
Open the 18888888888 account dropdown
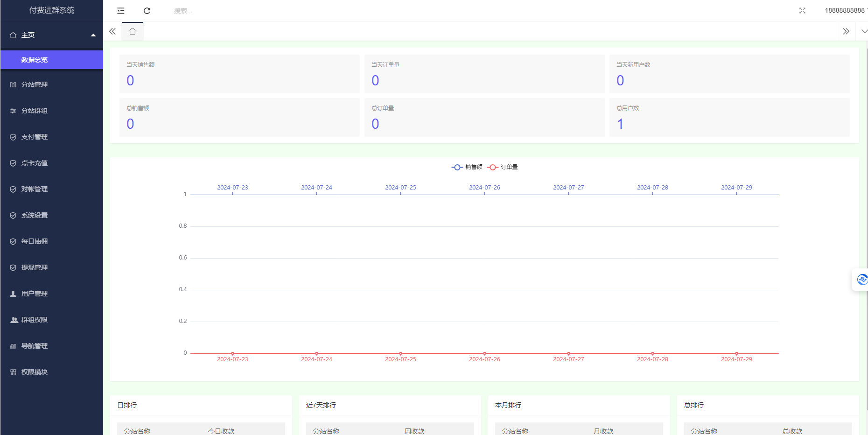click(845, 10)
